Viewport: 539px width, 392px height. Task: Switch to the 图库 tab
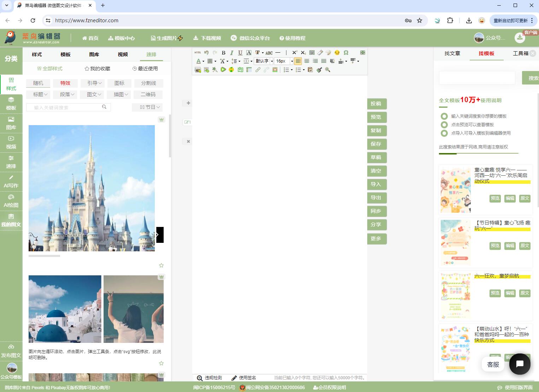coord(94,54)
